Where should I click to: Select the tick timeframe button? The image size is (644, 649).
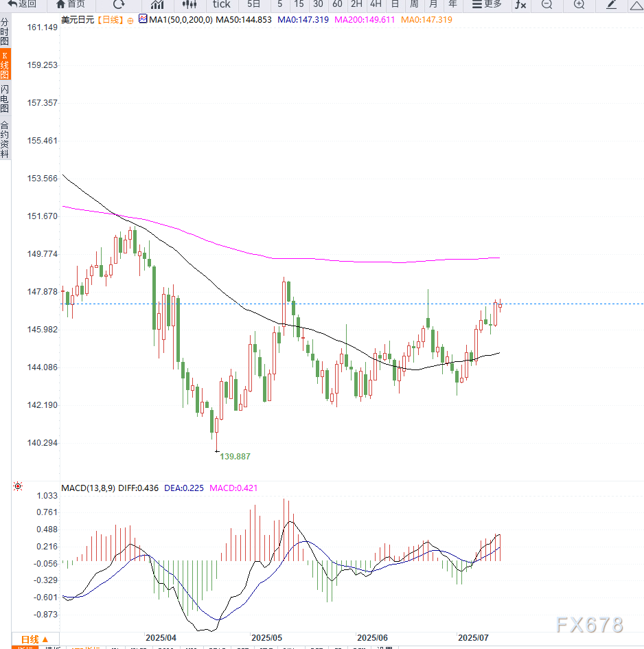[x=222, y=5]
